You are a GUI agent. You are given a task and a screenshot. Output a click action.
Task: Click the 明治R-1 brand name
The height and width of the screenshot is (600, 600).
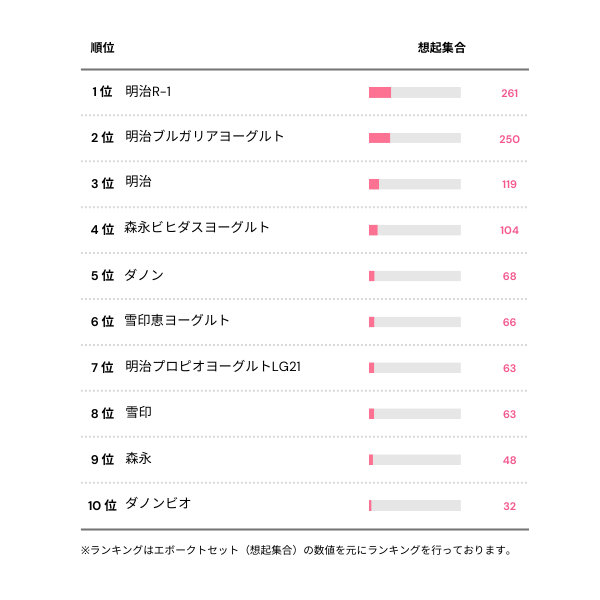click(x=153, y=92)
